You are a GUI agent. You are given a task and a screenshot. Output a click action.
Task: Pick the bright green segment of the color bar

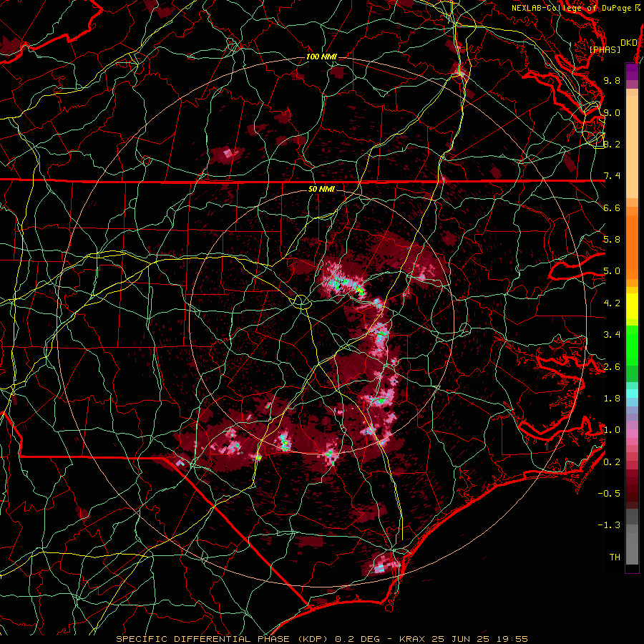pyautogui.click(x=632, y=345)
